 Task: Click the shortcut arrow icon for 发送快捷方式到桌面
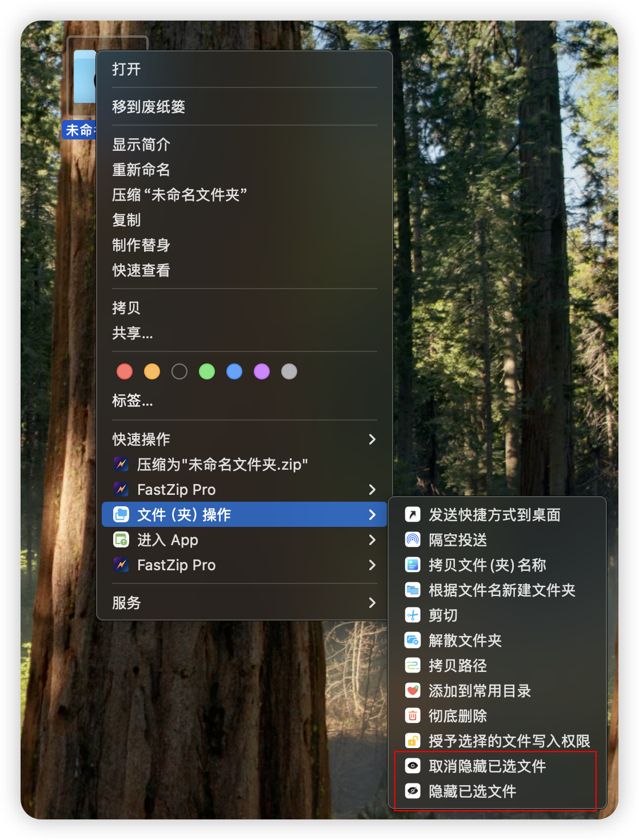[413, 515]
